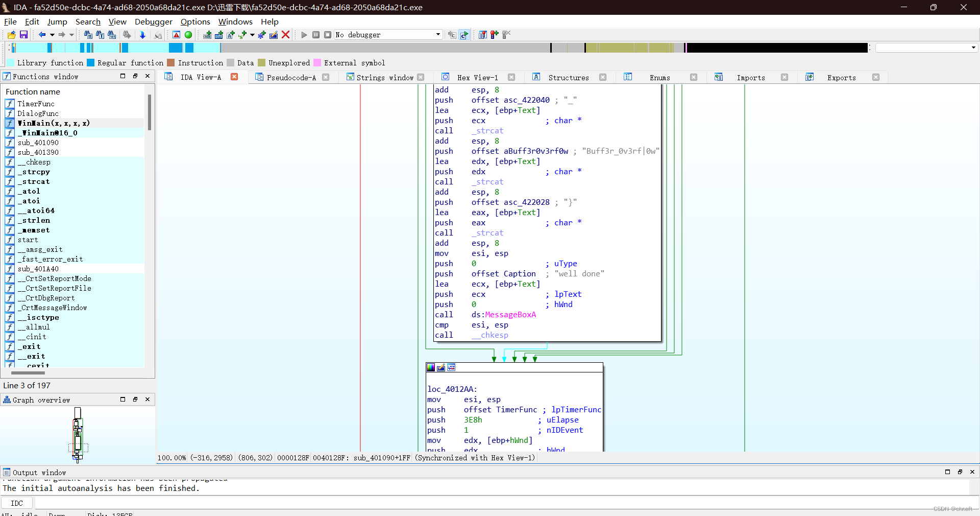Open the Search menu
980x516 pixels.
click(x=88, y=21)
